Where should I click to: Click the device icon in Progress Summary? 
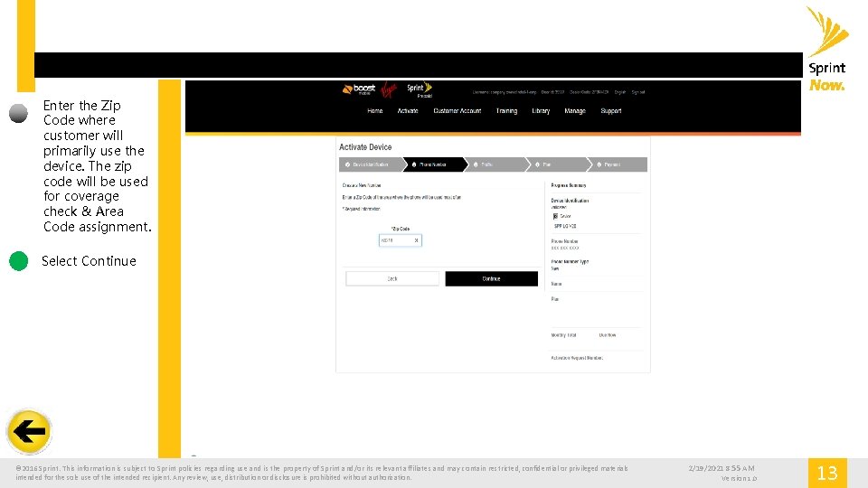pos(555,216)
